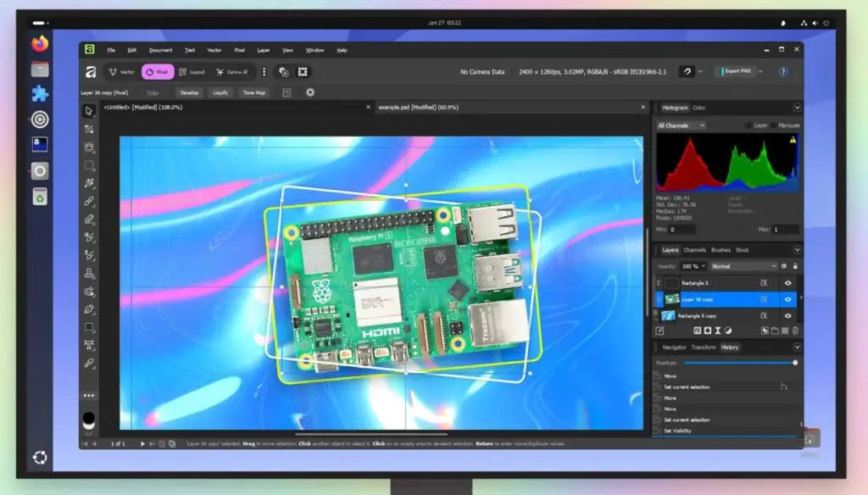Click the History Position slider

click(739, 363)
